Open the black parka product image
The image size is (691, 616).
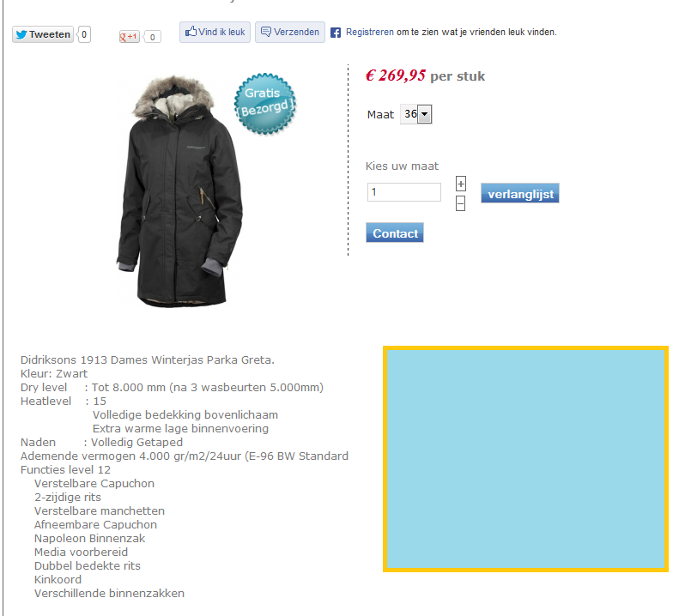click(179, 190)
